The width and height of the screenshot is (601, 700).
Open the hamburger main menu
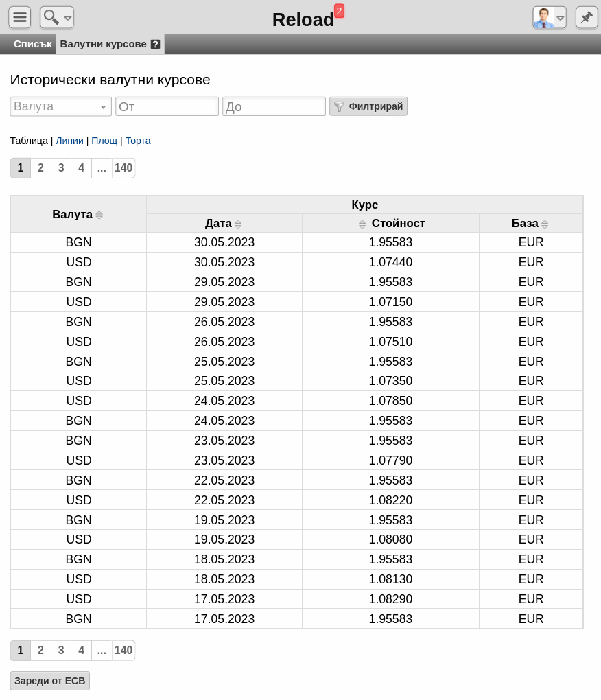(20, 17)
